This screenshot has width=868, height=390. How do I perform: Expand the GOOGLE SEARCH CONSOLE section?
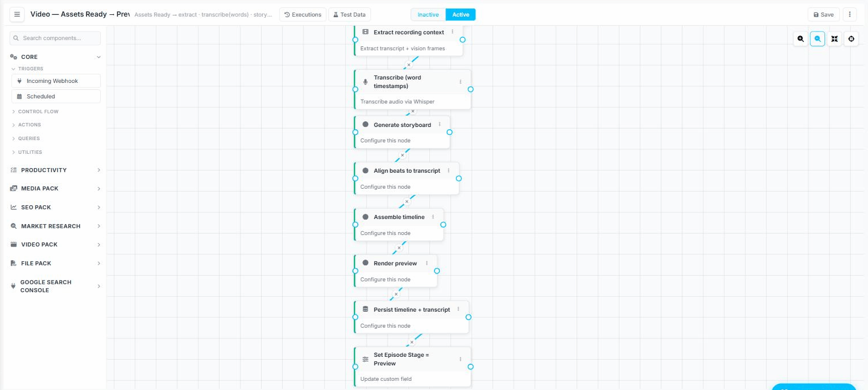pos(55,286)
